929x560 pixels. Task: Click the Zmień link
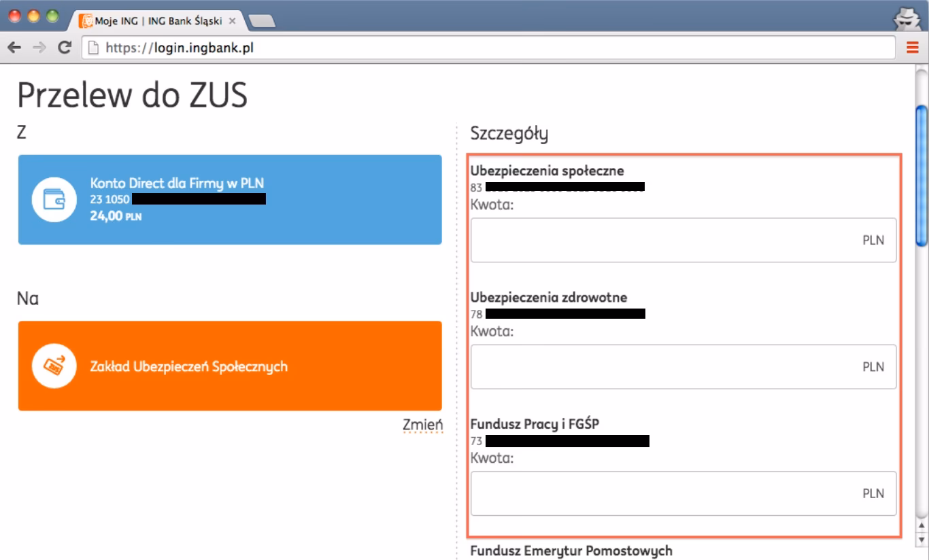(x=422, y=425)
